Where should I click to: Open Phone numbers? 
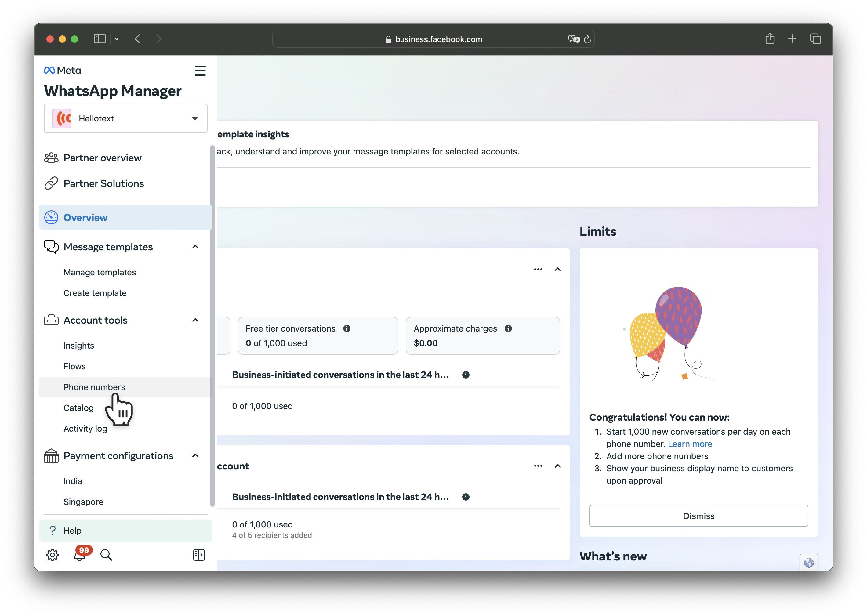pyautogui.click(x=125, y=387)
